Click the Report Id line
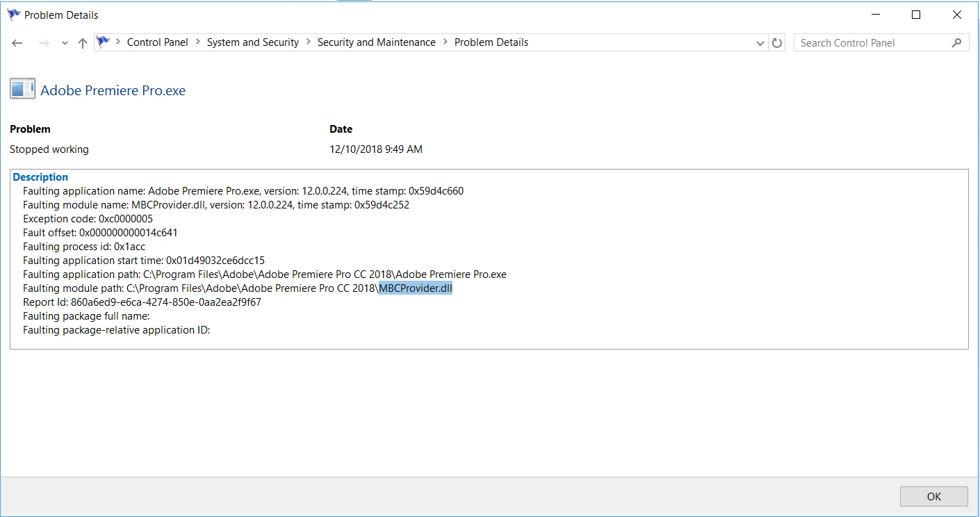Screen dimensions: 980x517 (142, 302)
